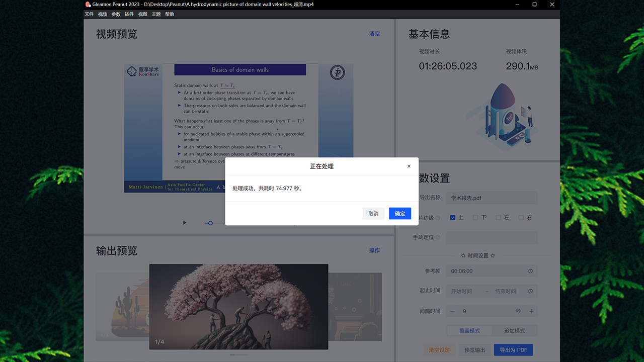This screenshot has height=362, width=644.
Task: Click the minus icon to decrease 间隔时间
Action: [x=452, y=311]
